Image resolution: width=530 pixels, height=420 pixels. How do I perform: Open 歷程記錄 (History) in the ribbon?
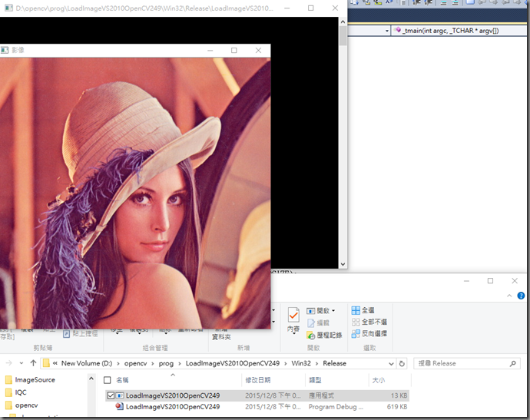(324, 336)
